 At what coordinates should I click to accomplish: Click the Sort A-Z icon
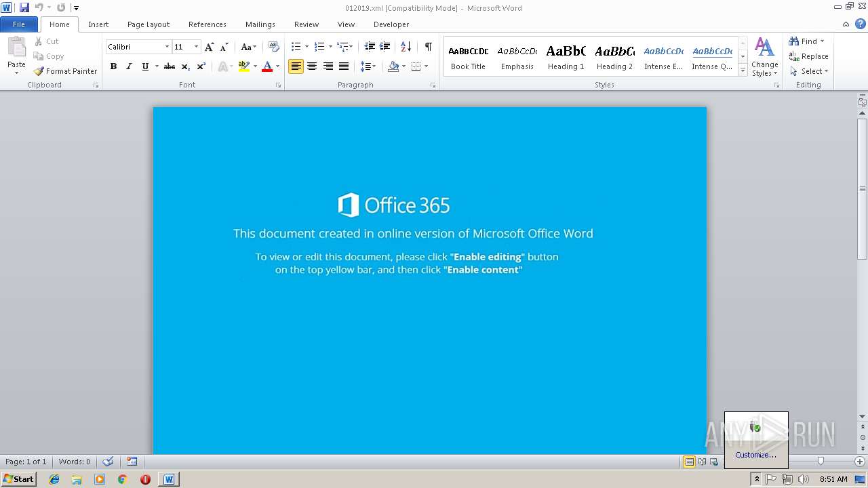(x=406, y=47)
